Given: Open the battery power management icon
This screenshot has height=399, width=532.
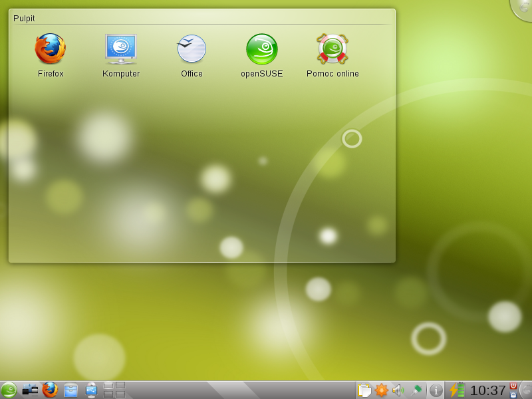Looking at the screenshot, I should [458, 390].
